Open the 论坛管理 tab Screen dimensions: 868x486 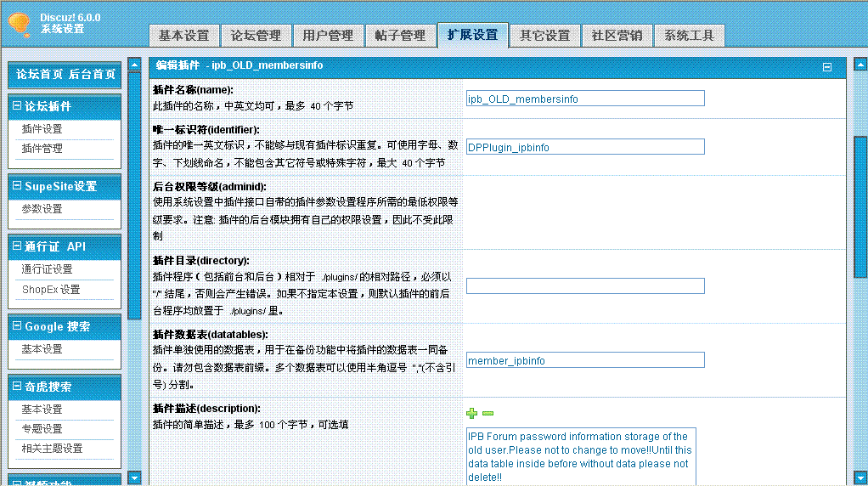[256, 36]
